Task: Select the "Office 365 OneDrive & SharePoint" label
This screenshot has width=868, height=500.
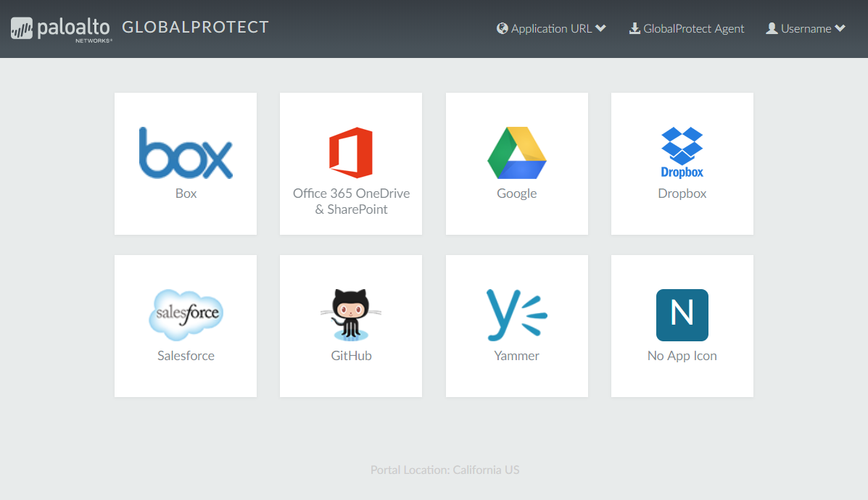Action: click(351, 201)
